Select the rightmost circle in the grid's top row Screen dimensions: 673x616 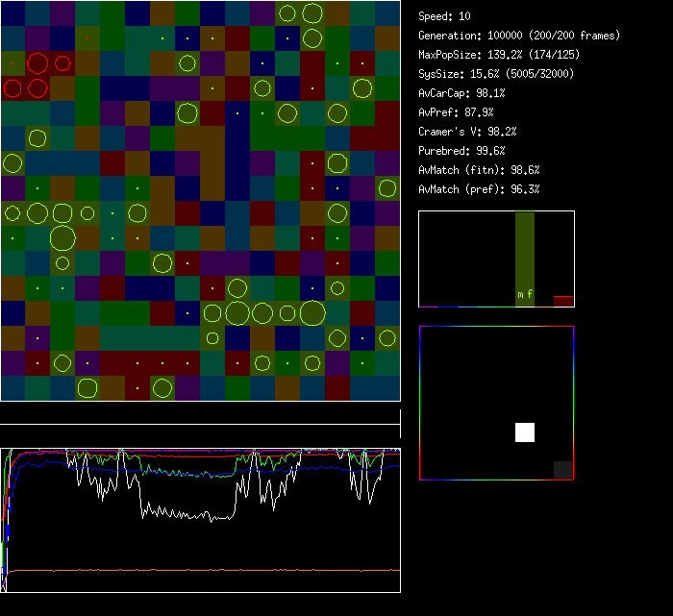point(312,13)
